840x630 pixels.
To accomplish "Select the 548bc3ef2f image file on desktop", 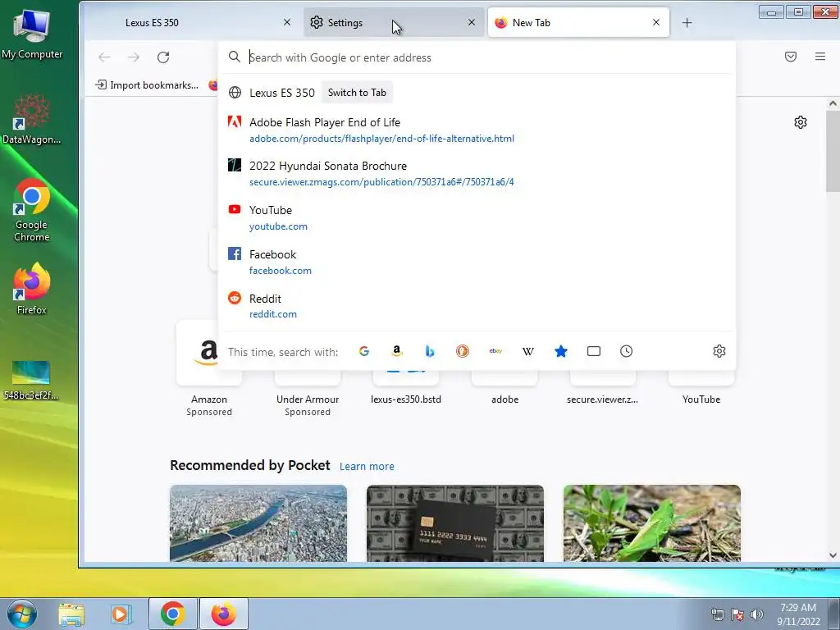I will pos(31,381).
